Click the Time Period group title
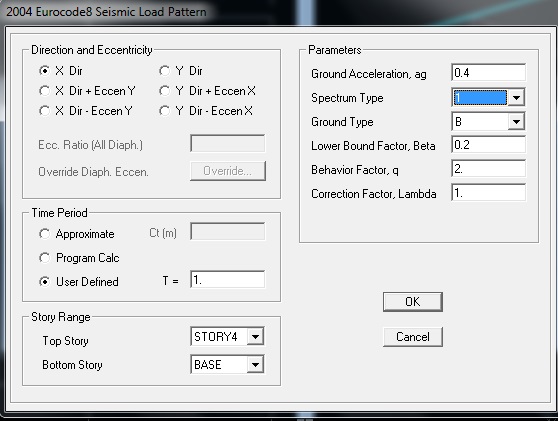The height and width of the screenshot is (421, 558). pyautogui.click(x=59, y=213)
